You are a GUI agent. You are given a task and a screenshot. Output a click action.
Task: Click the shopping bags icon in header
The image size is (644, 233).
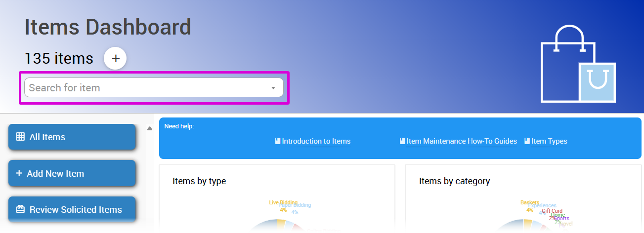pyautogui.click(x=578, y=64)
